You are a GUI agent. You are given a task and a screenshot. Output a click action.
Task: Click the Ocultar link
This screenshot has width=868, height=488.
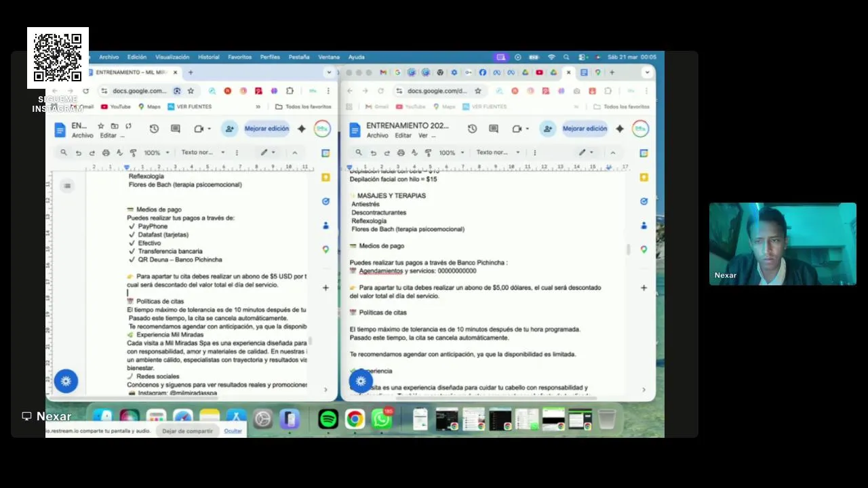point(233,431)
